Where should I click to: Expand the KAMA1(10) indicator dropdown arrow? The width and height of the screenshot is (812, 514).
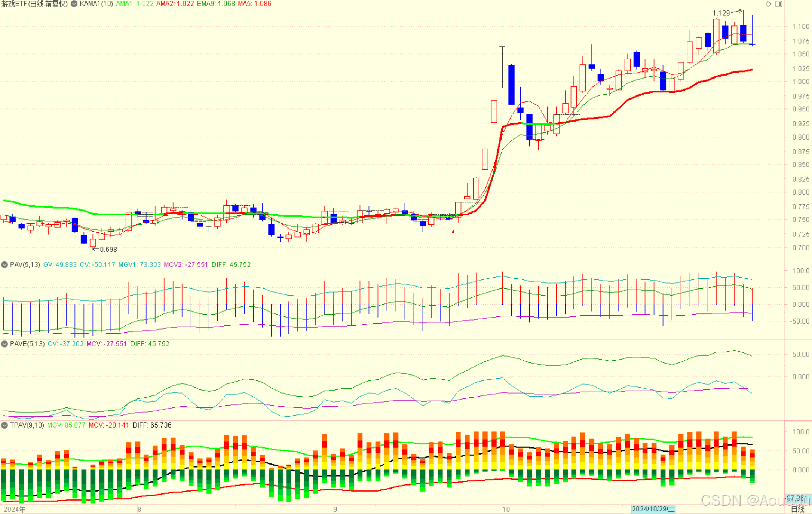[74, 4]
